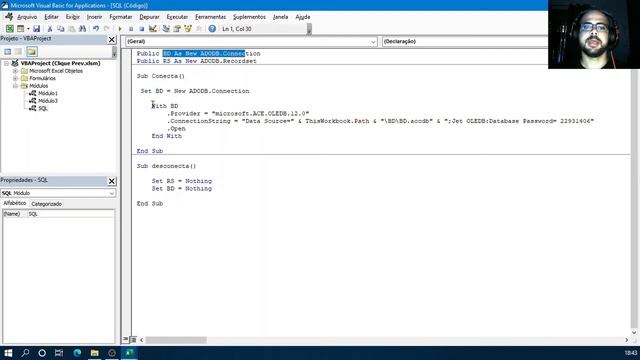The image size is (640, 360).
Task: Click the Insert UserForm toolbar icon
Action: click(20, 29)
